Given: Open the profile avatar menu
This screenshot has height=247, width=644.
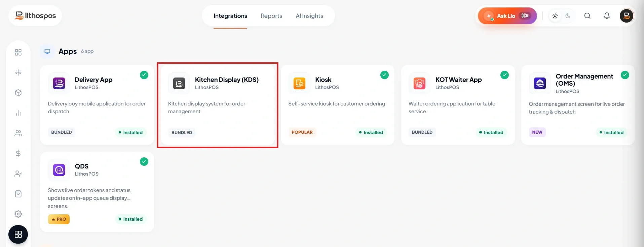Looking at the screenshot, I should click(x=626, y=16).
